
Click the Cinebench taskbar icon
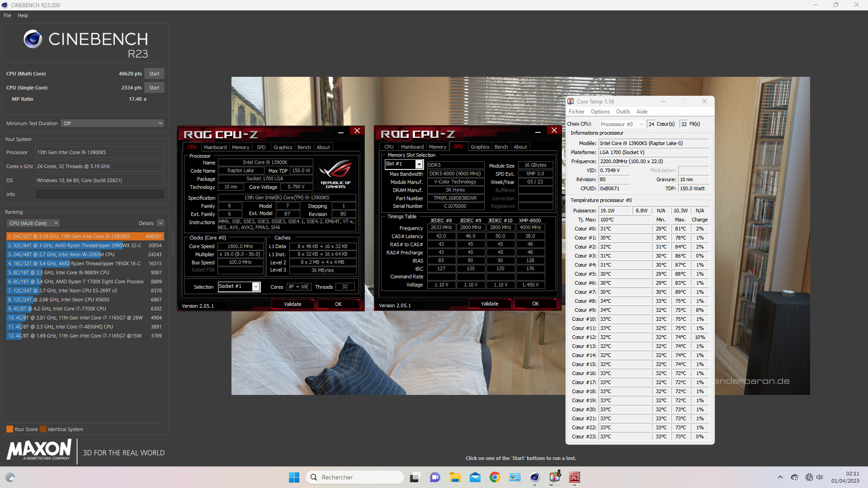(535, 477)
